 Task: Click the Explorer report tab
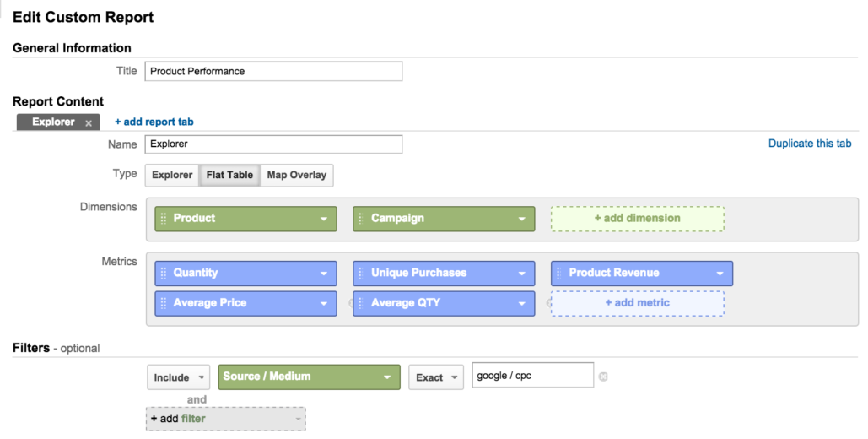(53, 122)
